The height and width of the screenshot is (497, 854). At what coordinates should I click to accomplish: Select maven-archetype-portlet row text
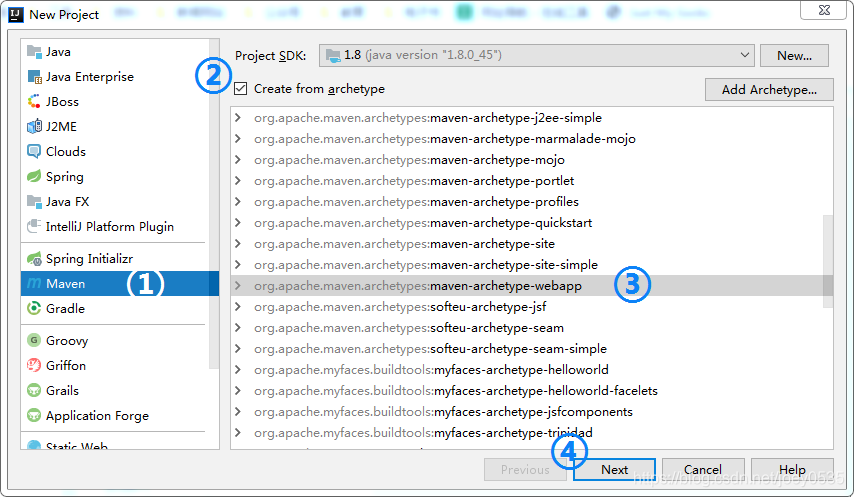(414, 181)
